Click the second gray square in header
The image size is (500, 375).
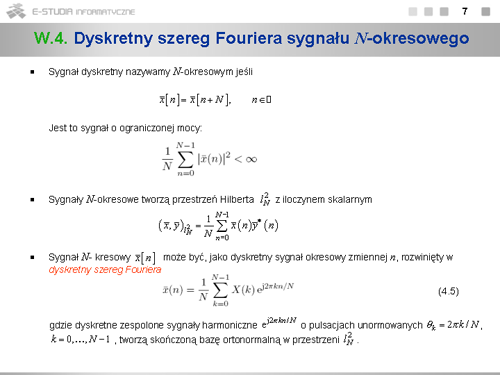(428, 12)
